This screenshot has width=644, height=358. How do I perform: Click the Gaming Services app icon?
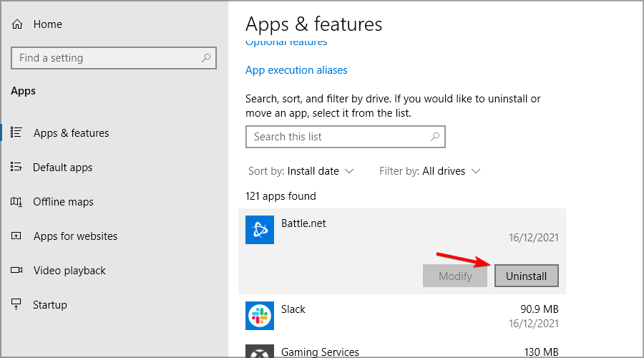click(260, 352)
